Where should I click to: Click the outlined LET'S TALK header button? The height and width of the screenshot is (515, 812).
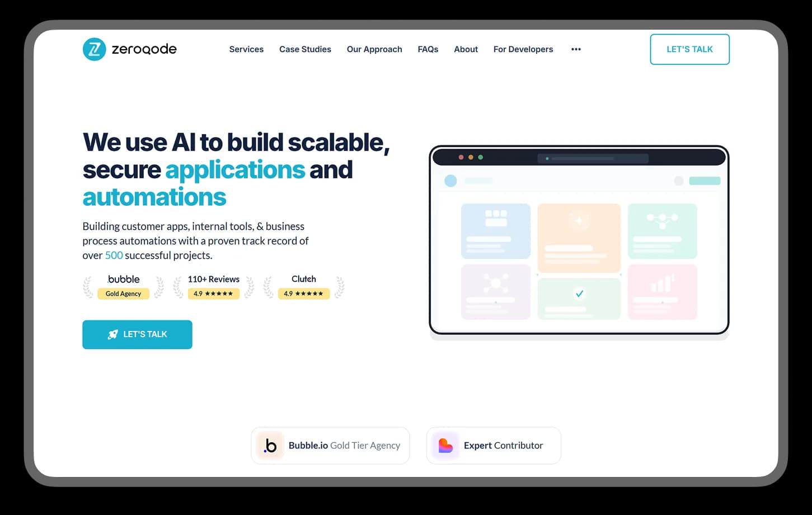click(689, 49)
